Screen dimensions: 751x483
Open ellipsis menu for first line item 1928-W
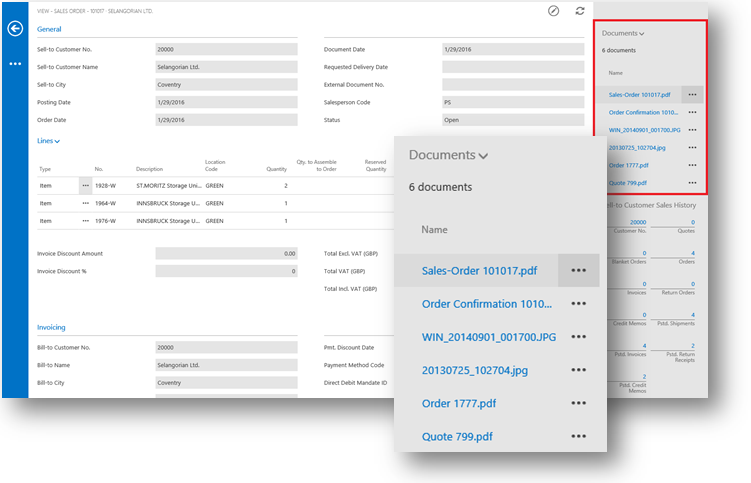pyautogui.click(x=85, y=186)
